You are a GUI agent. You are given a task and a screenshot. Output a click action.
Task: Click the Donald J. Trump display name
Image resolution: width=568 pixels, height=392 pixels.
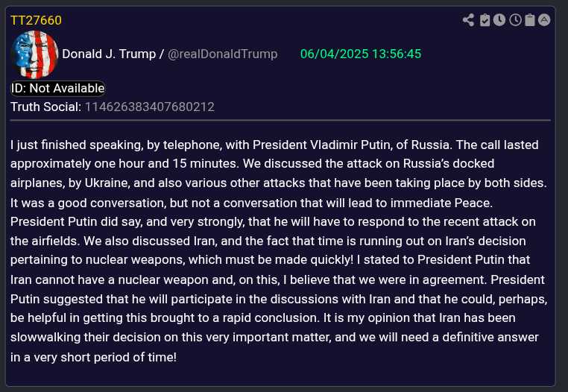click(x=109, y=54)
